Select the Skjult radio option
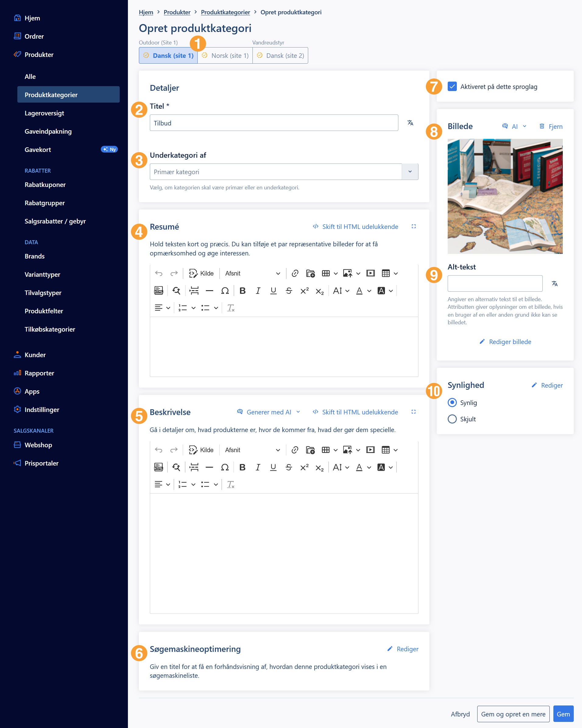The width and height of the screenshot is (582, 728). click(452, 419)
